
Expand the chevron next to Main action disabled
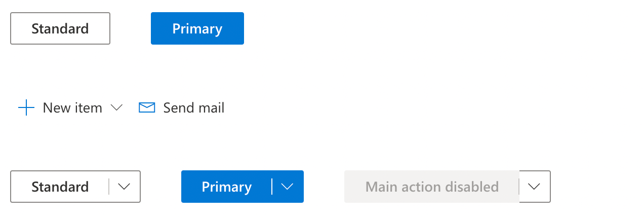534,187
